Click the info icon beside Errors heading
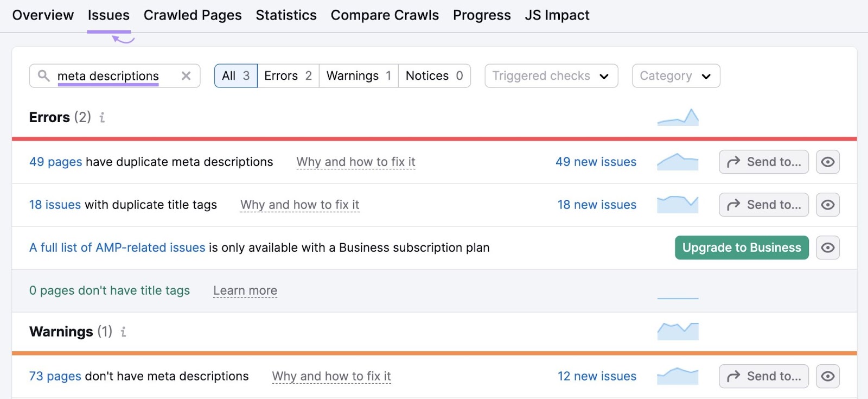 pos(102,117)
